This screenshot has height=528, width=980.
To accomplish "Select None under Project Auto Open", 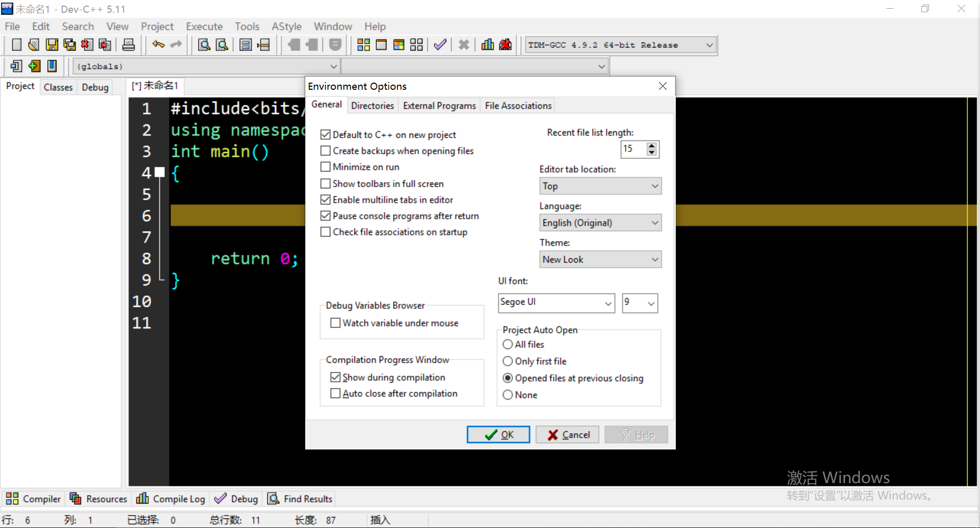I will click(x=508, y=395).
